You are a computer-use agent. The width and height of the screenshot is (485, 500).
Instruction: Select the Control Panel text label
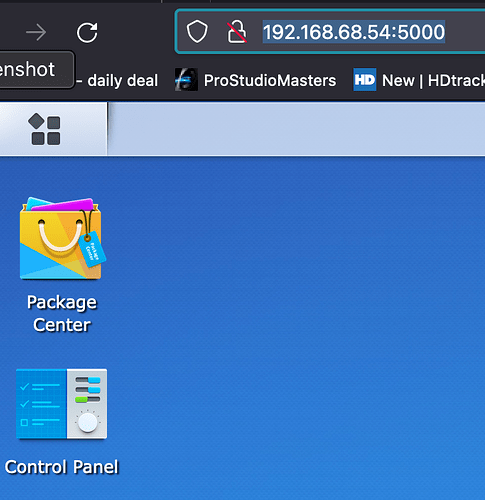click(62, 467)
